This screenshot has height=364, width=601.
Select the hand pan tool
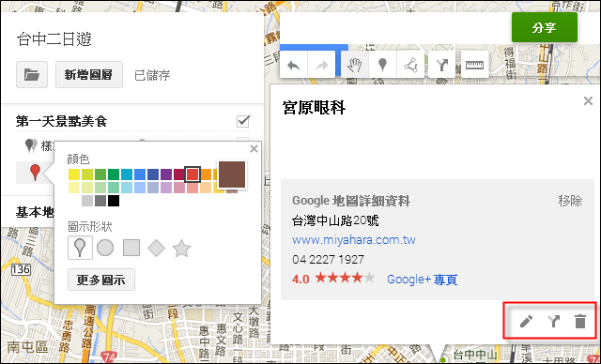[x=355, y=66]
